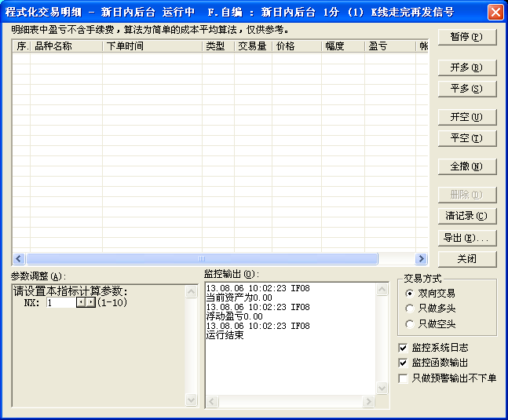Click the 平空(T) close short button
This screenshot has width=508, height=420.
tap(467, 138)
